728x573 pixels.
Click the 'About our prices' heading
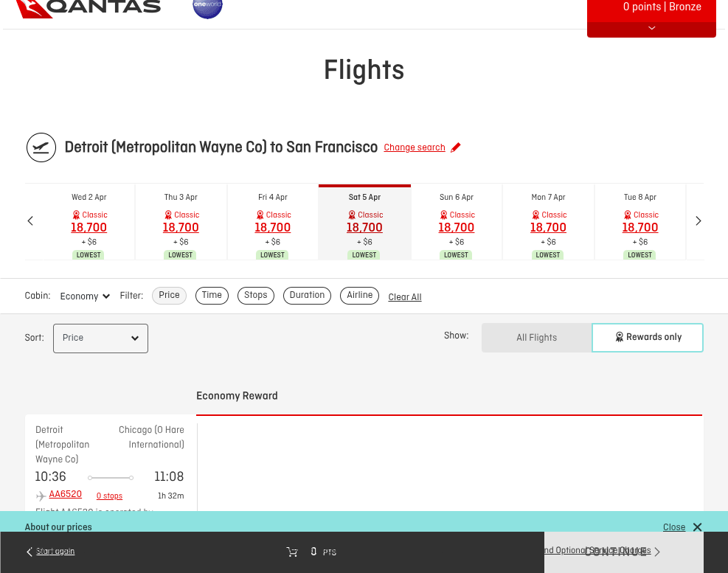58,527
